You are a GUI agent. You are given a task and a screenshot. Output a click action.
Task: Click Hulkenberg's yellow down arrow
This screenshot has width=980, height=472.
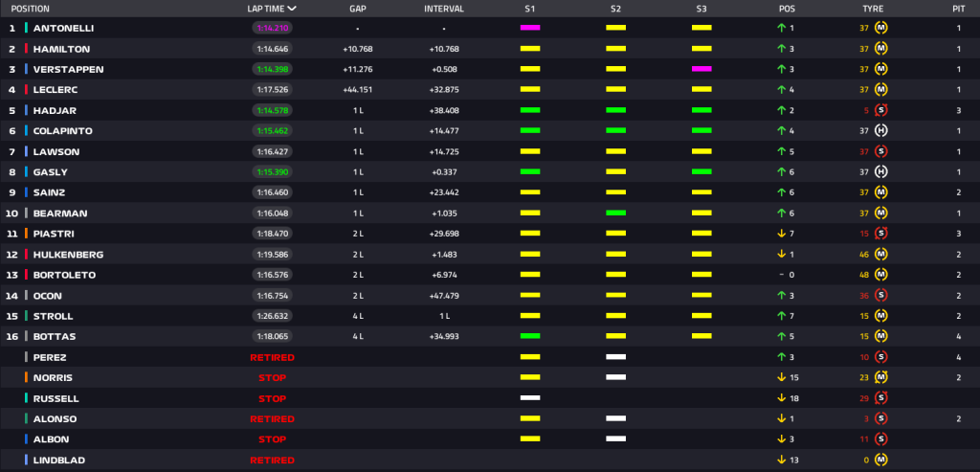[781, 254]
